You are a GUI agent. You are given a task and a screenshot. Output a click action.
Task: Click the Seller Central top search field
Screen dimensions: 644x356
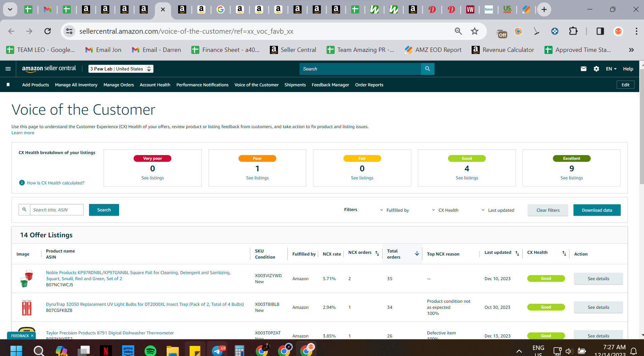(360, 69)
